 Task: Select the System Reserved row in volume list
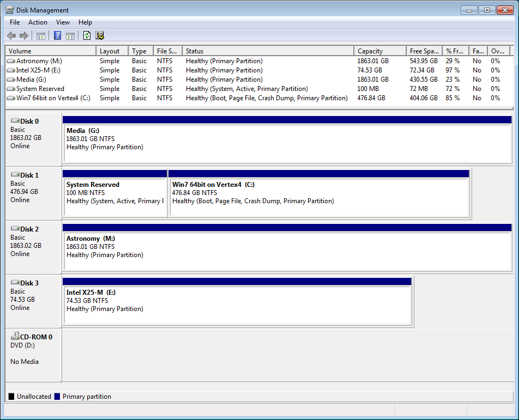259,89
